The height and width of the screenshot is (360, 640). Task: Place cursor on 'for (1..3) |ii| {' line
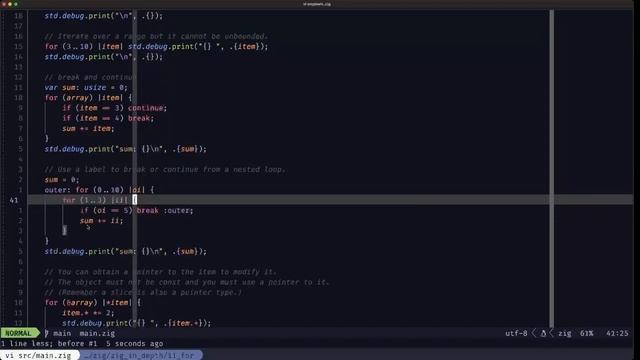100,200
